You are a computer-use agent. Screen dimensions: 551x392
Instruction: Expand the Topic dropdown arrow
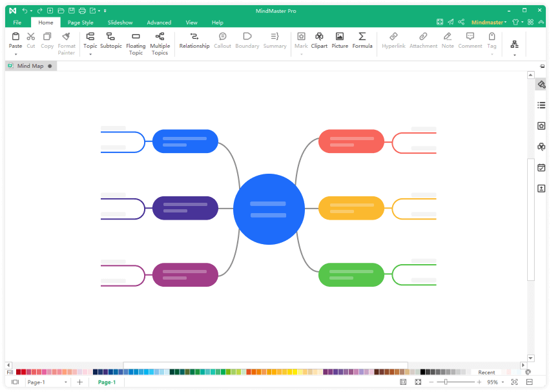90,54
